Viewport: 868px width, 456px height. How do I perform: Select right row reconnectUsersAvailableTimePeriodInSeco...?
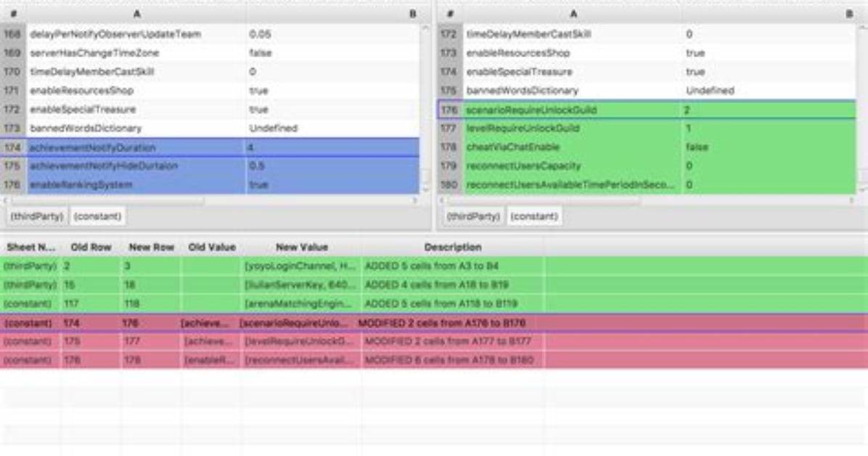tap(647, 184)
